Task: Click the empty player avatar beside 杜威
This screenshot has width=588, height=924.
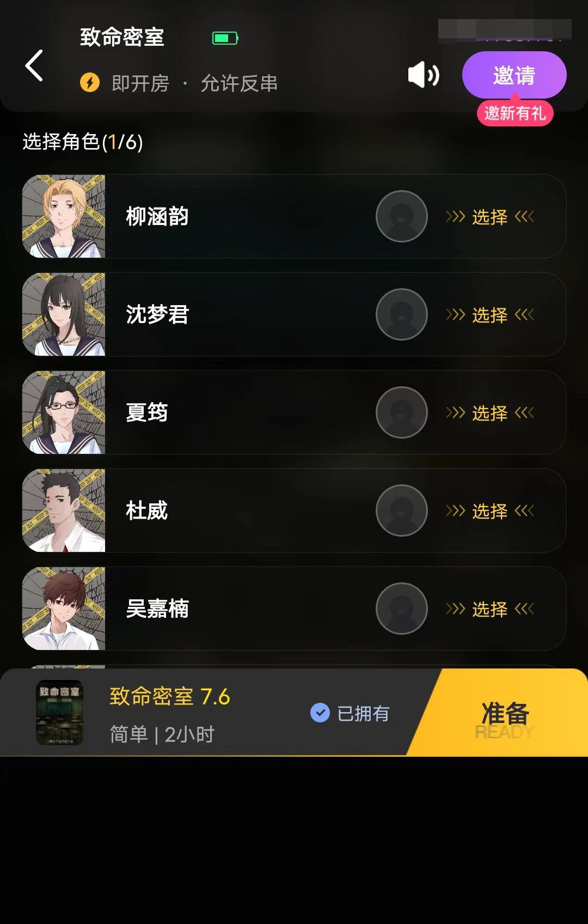Action: click(x=402, y=510)
